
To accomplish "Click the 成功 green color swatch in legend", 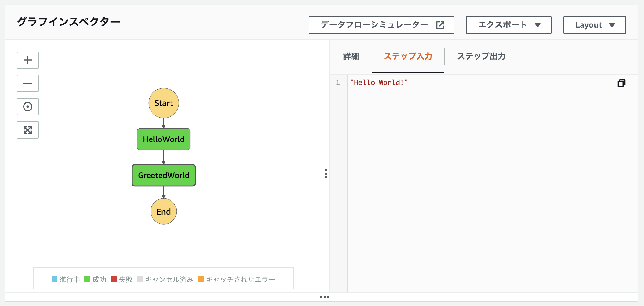I will (87, 279).
